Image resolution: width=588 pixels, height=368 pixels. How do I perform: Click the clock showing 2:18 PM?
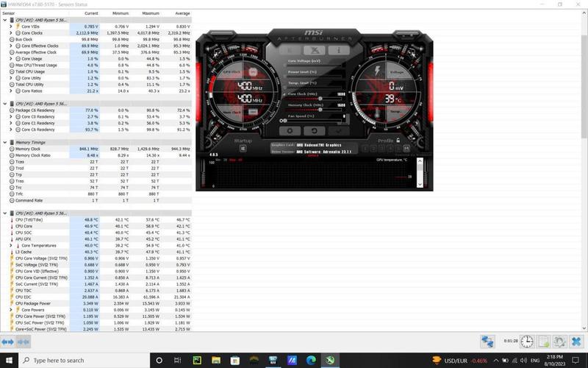pyautogui.click(x=555, y=361)
